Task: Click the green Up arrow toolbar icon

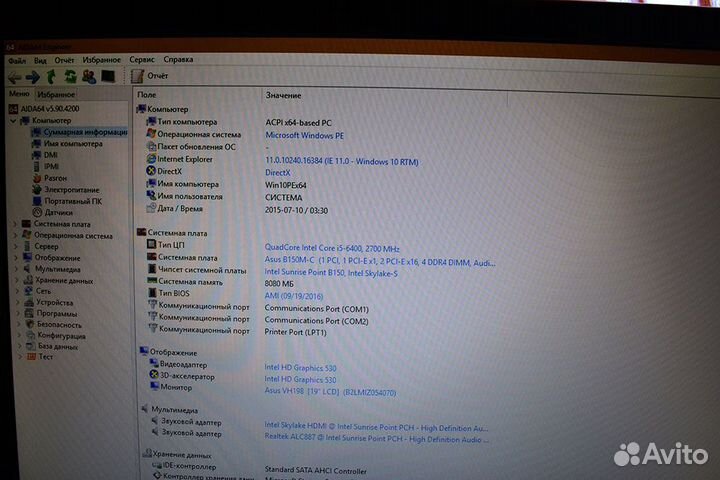Action: [x=52, y=77]
